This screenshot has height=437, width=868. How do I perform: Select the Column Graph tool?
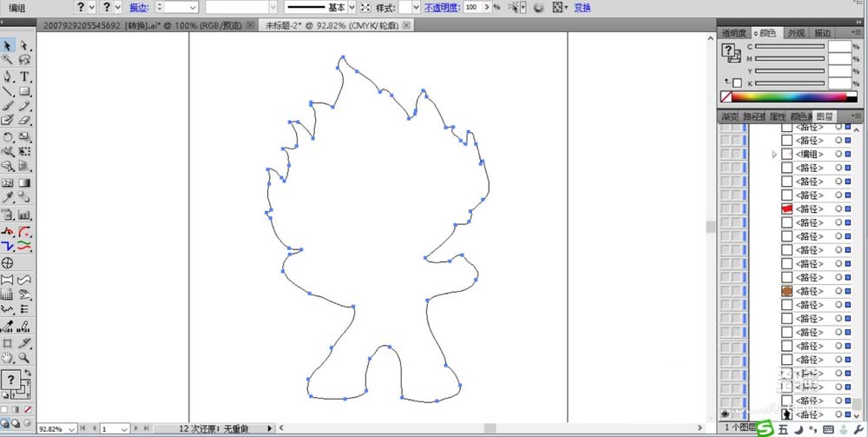tap(24, 215)
